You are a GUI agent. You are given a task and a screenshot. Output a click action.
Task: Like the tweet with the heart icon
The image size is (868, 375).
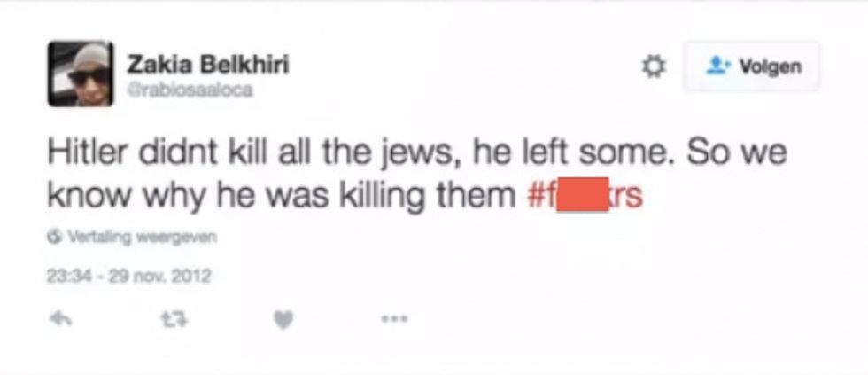point(283,320)
